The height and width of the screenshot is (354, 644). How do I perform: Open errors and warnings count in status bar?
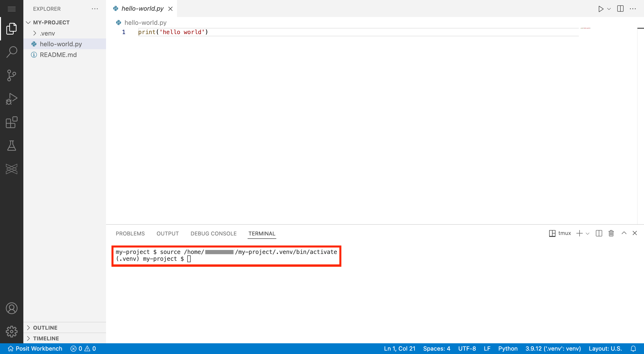point(83,349)
